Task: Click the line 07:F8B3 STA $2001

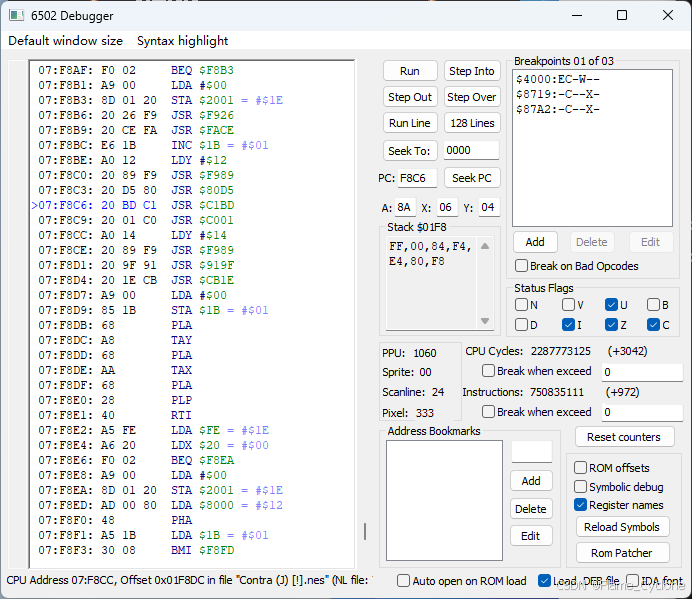Action: tap(161, 100)
